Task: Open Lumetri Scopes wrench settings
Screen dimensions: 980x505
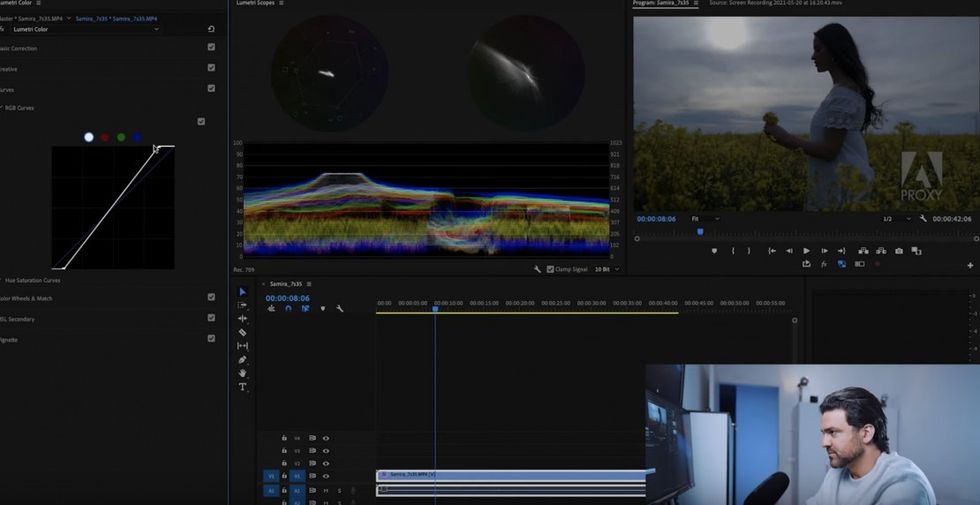Action: 537,269
